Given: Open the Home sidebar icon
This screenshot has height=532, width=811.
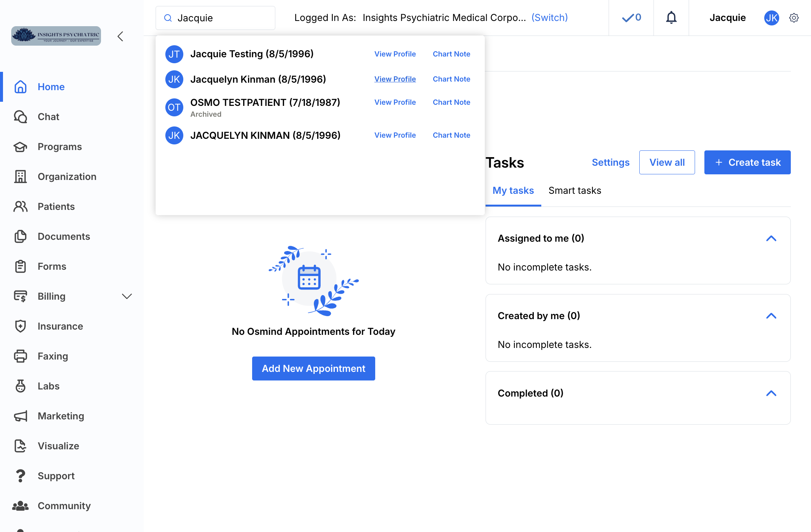Looking at the screenshot, I should pyautogui.click(x=20, y=87).
